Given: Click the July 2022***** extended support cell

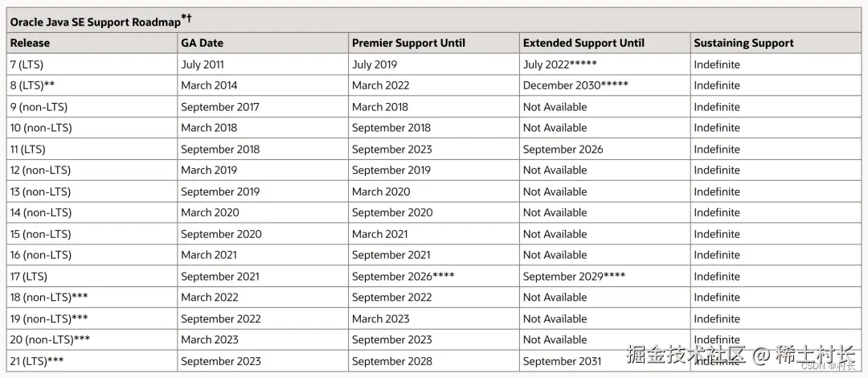Looking at the screenshot, I should click(x=559, y=64).
